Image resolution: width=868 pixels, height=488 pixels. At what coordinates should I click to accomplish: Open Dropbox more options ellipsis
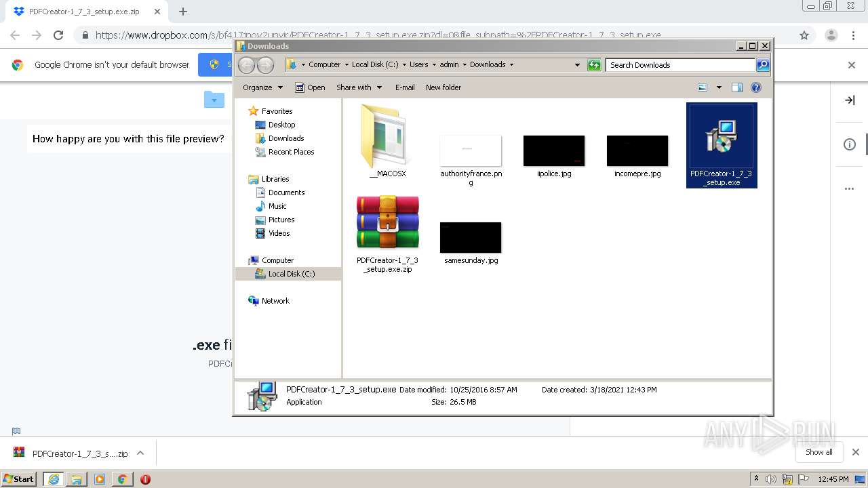click(850, 188)
